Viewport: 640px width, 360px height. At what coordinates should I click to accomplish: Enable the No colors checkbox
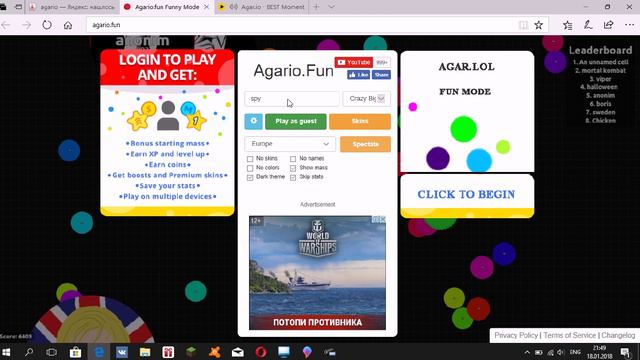tap(250, 168)
